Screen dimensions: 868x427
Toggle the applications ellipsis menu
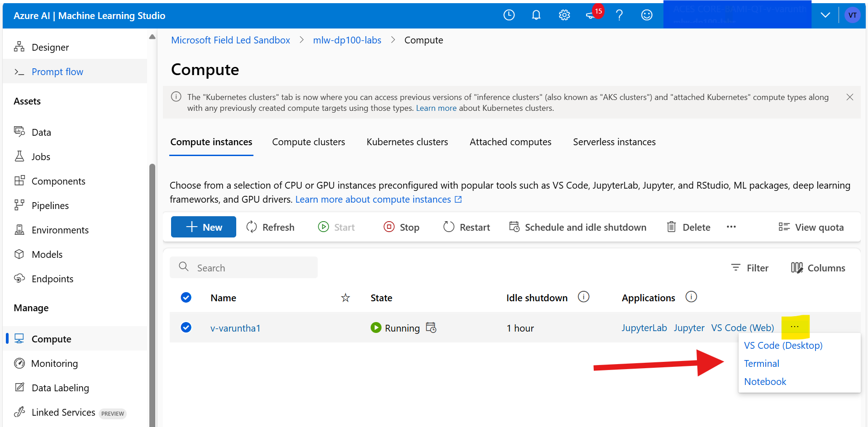coord(795,327)
